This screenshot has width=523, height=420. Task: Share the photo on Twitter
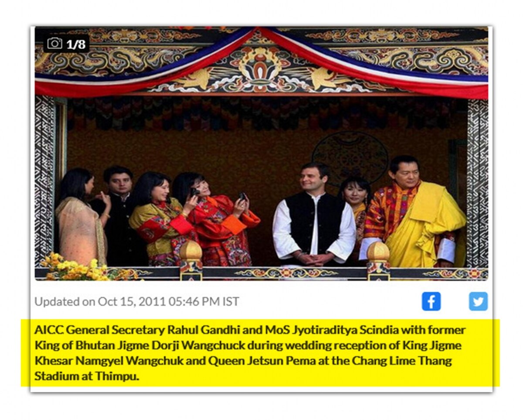[478, 301]
